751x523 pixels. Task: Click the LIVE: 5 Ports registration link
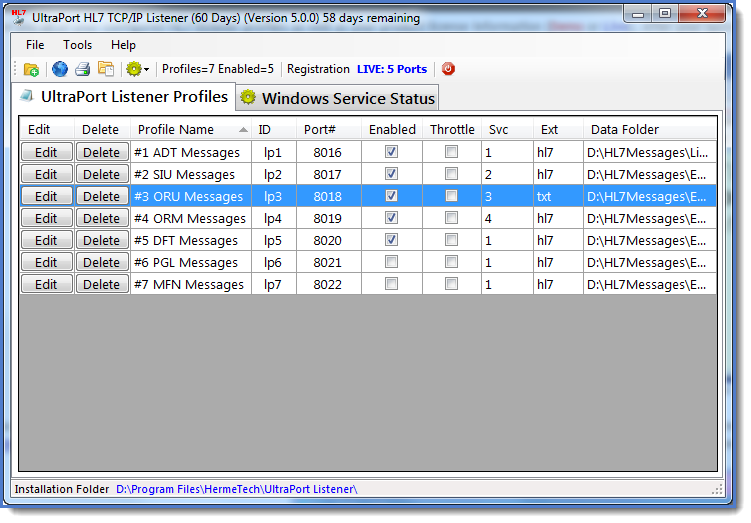pyautogui.click(x=392, y=69)
